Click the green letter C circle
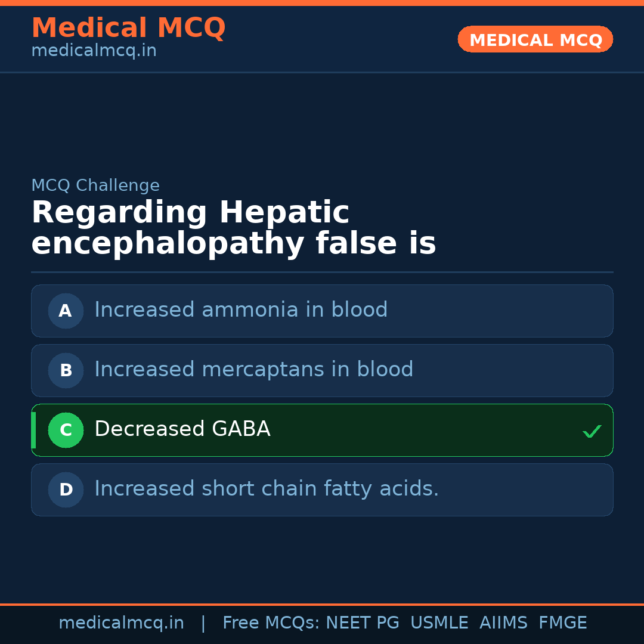This screenshot has width=644, height=644. (66, 430)
